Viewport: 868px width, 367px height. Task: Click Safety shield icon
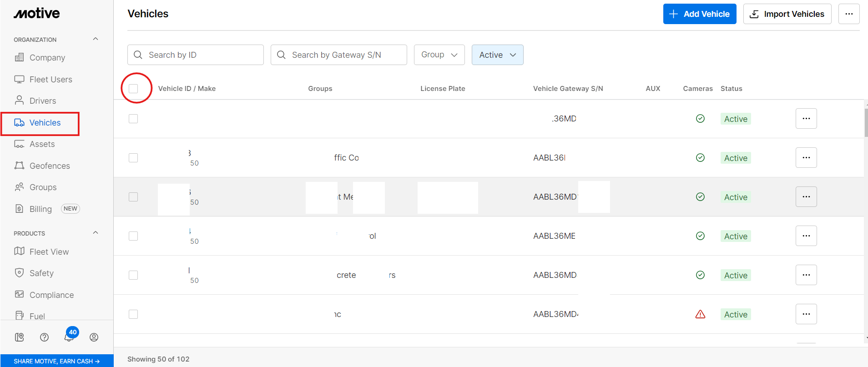point(19,273)
